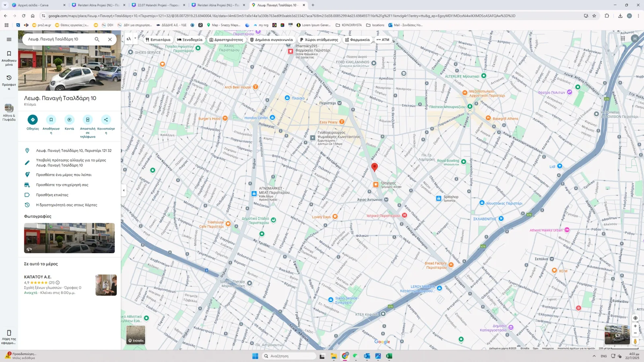Open a new browser tab
The width and height of the screenshot is (644, 362).
[x=313, y=5]
